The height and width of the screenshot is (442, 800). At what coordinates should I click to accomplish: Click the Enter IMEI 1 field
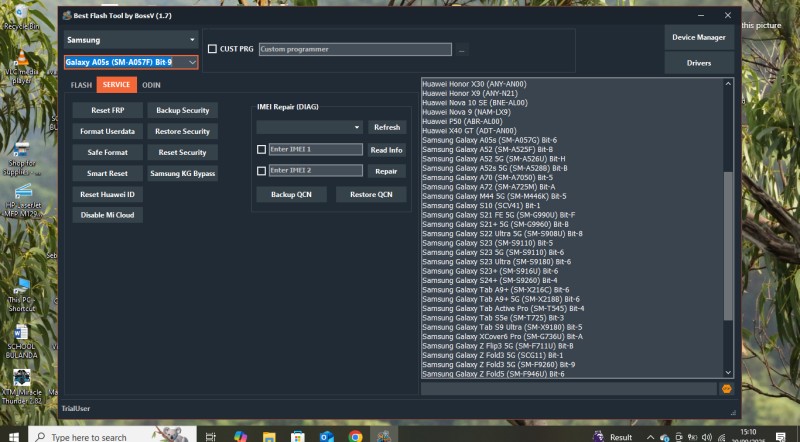pyautogui.click(x=316, y=149)
